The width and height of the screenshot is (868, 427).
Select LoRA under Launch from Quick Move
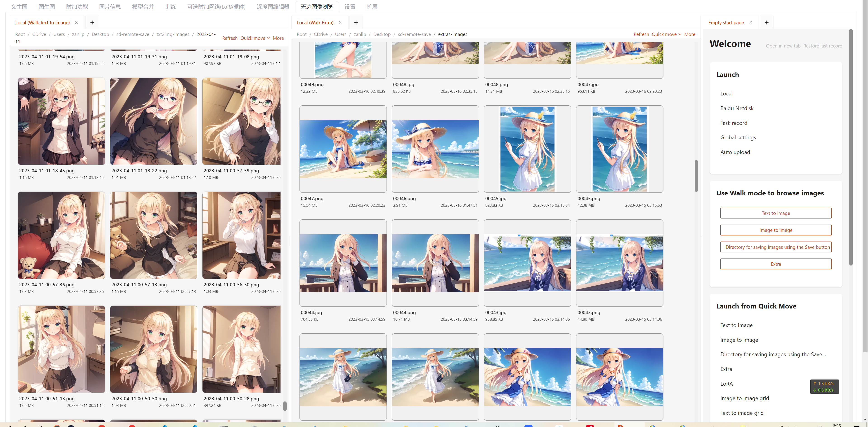(x=726, y=384)
